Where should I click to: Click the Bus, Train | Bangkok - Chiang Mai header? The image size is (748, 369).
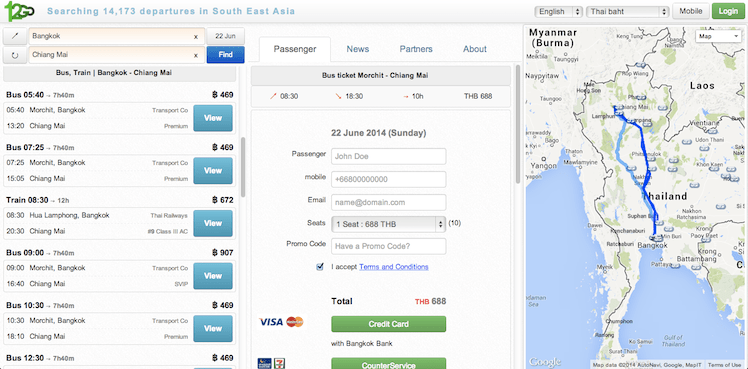point(120,73)
